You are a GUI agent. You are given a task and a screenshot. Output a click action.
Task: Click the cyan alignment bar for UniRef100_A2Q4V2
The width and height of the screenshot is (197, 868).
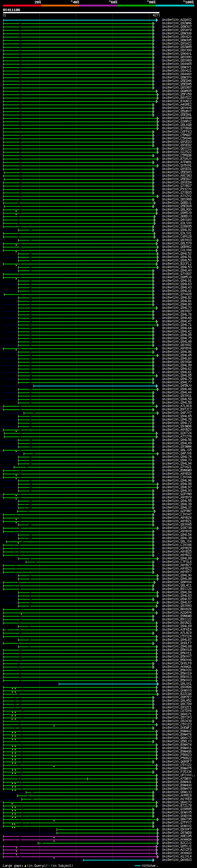pyautogui.click(x=80, y=20)
